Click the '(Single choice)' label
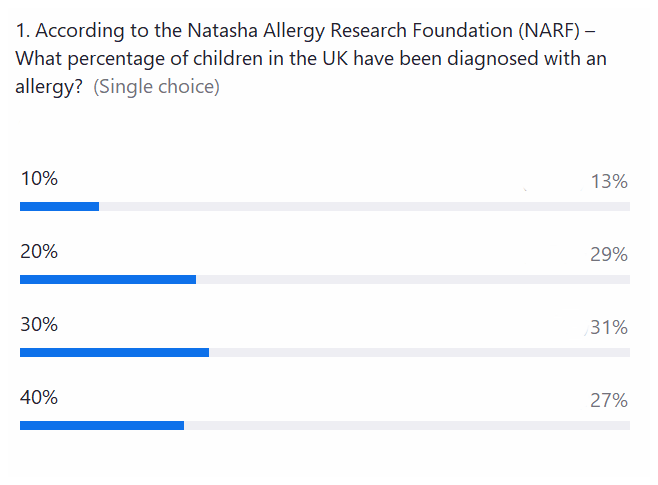Screen dimensions: 658x485 pyautogui.click(x=156, y=87)
